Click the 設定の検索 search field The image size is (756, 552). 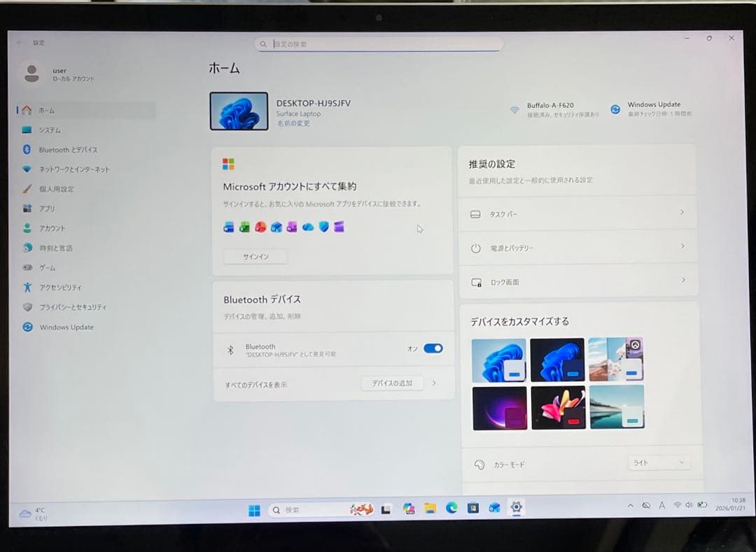[x=381, y=44]
